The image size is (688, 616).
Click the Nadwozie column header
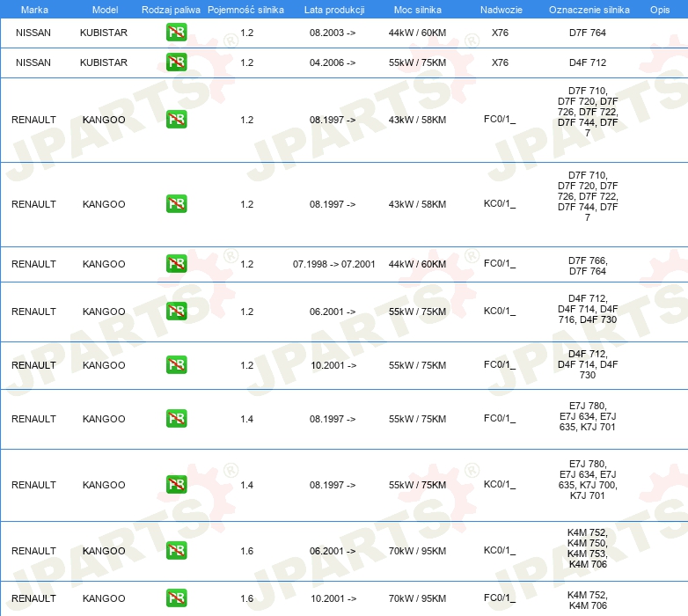coord(501,10)
